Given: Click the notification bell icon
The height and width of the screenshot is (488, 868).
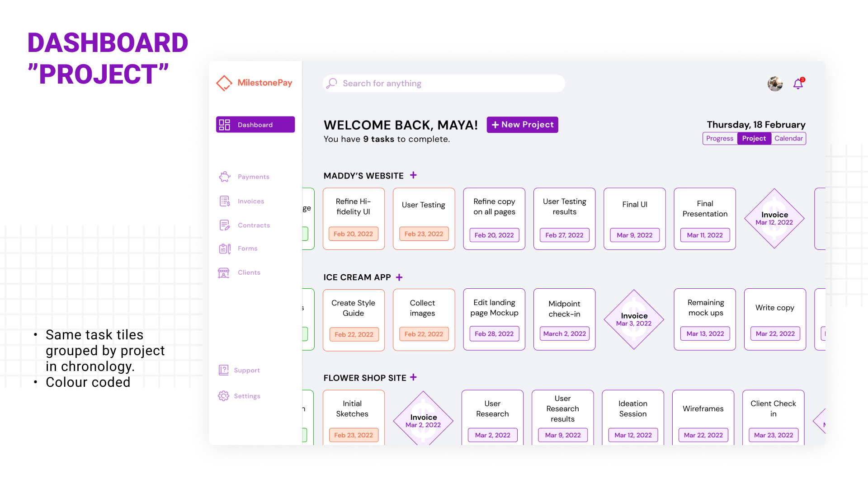Looking at the screenshot, I should (798, 84).
